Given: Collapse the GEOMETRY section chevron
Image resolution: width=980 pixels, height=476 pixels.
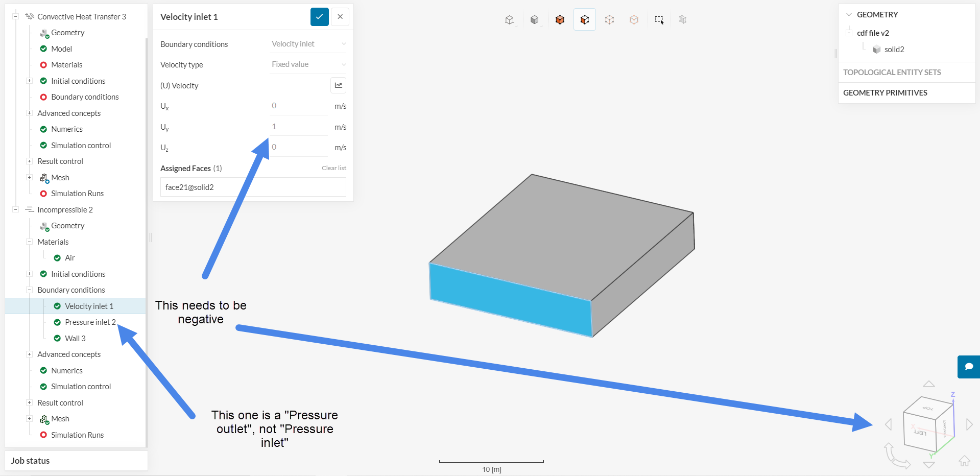Looking at the screenshot, I should point(849,15).
